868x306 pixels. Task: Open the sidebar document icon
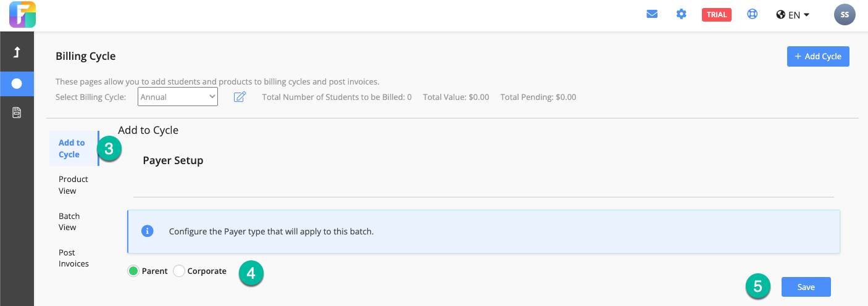[17, 113]
